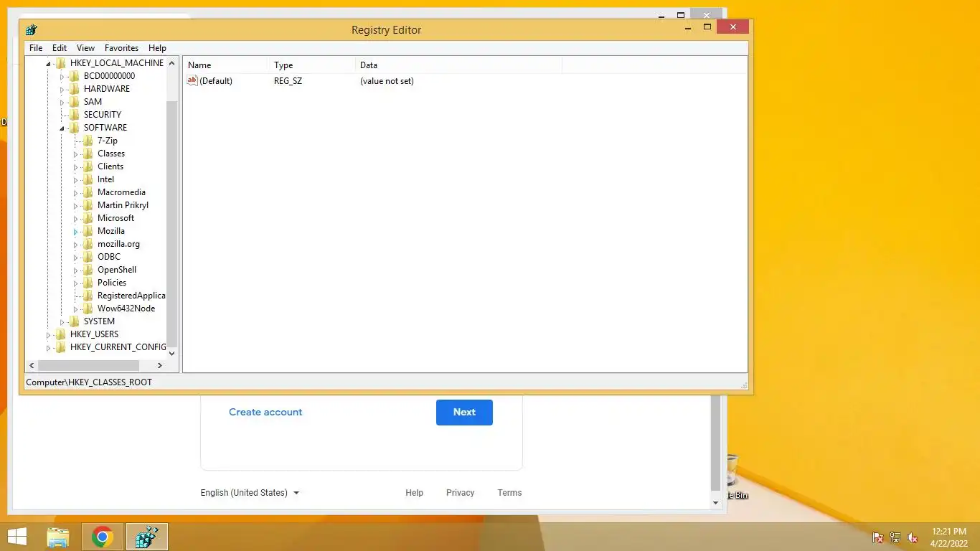
Task: Select the Martin Prikryl folder icon
Action: 88,205
